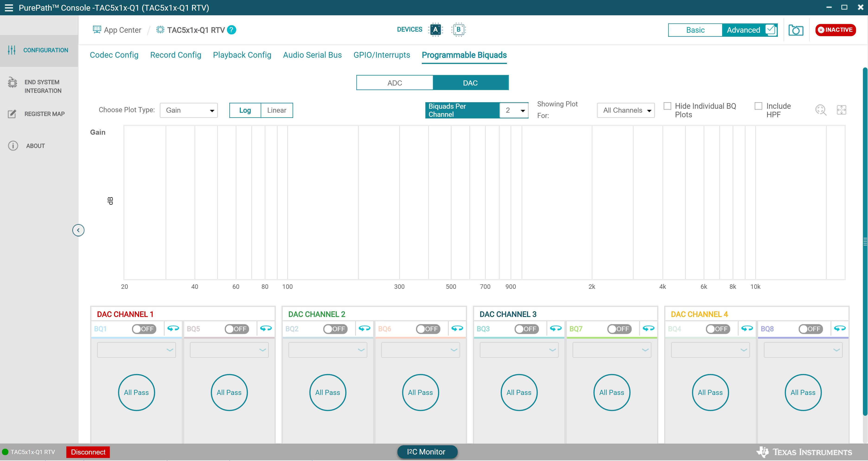The height and width of the screenshot is (461, 868).
Task: Reset BQ1 with its undo arrow icon
Action: pos(173,328)
